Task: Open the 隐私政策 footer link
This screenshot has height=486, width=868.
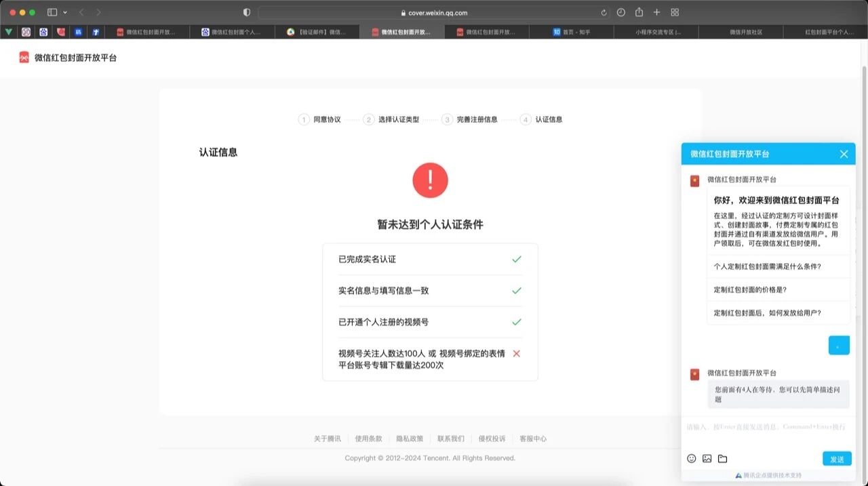Action: [x=410, y=439]
